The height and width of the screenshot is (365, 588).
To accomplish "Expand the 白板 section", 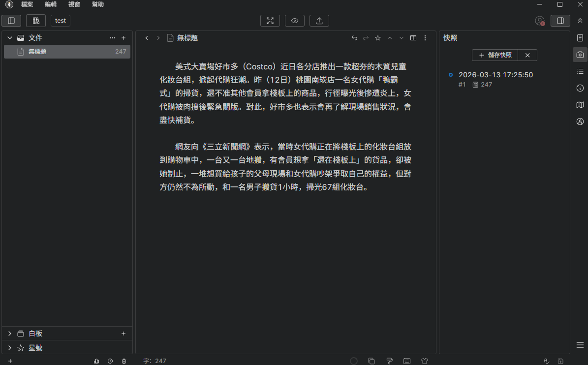I will tap(10, 334).
